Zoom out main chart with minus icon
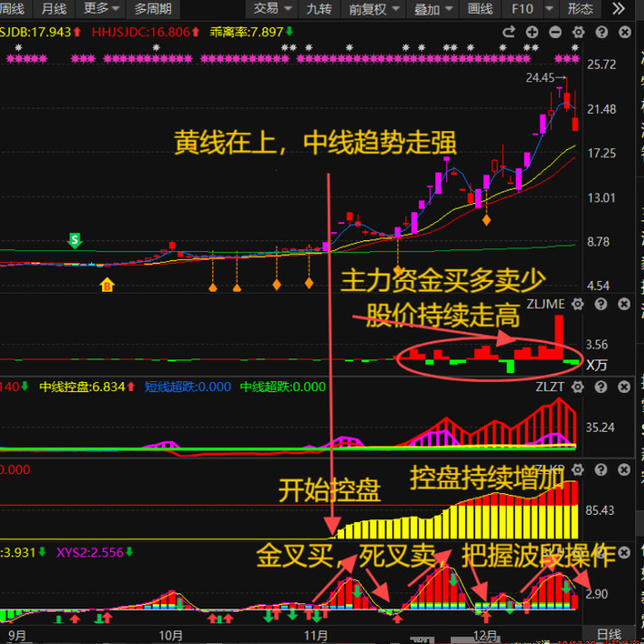 [x=555, y=32]
